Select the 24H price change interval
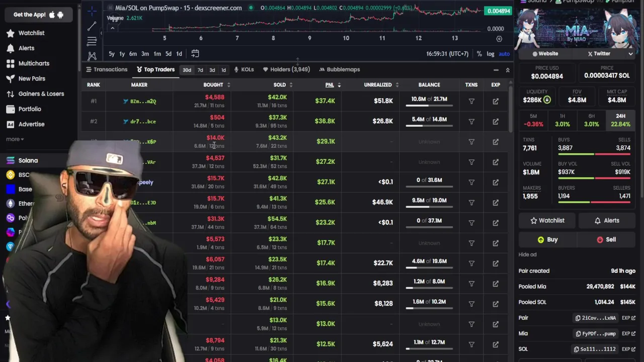 tap(620, 120)
